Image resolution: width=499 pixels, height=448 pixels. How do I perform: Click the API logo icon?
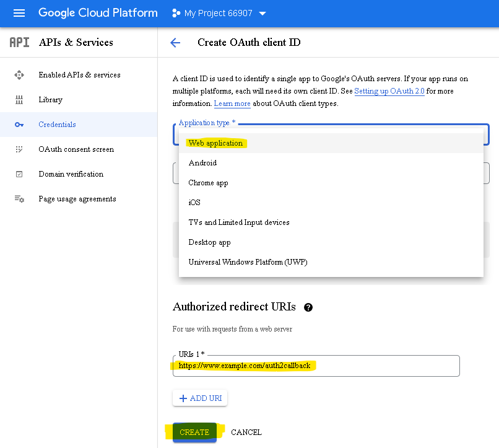point(19,42)
